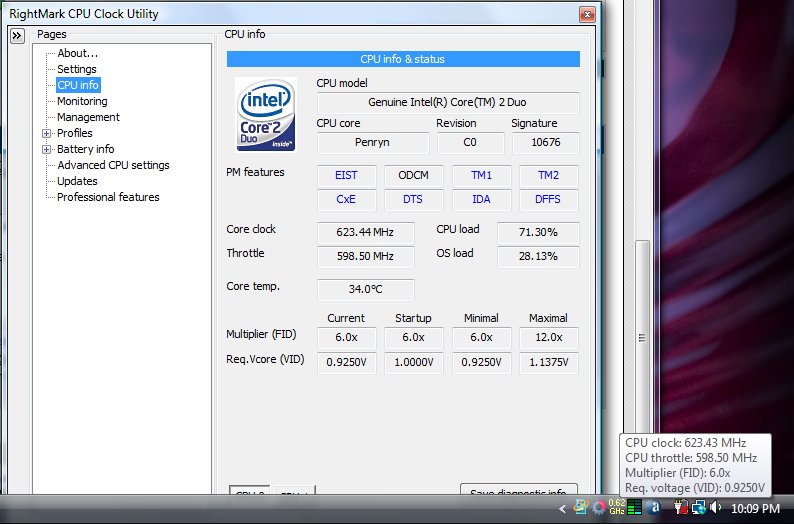Click the Maximal Vcore '1.1375V' field

coord(548,363)
